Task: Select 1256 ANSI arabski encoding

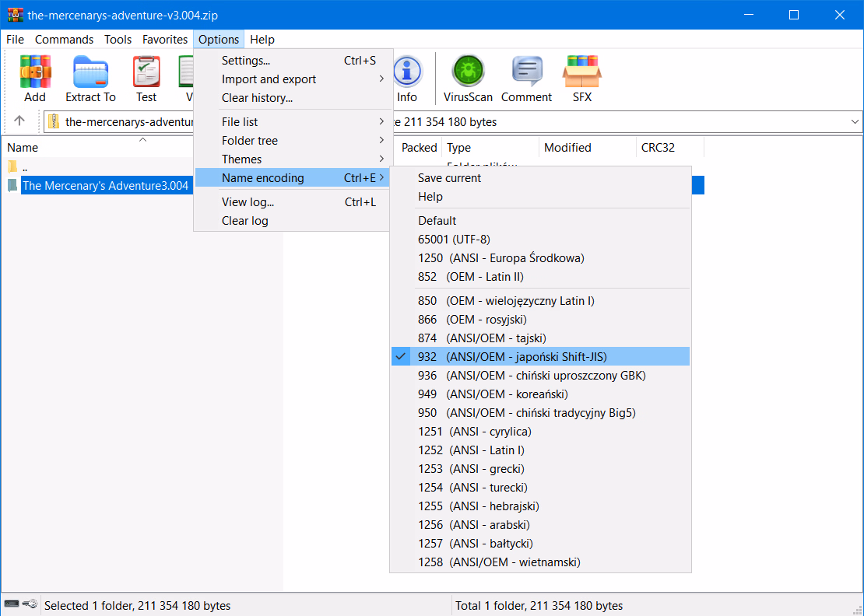Action: click(x=540, y=525)
